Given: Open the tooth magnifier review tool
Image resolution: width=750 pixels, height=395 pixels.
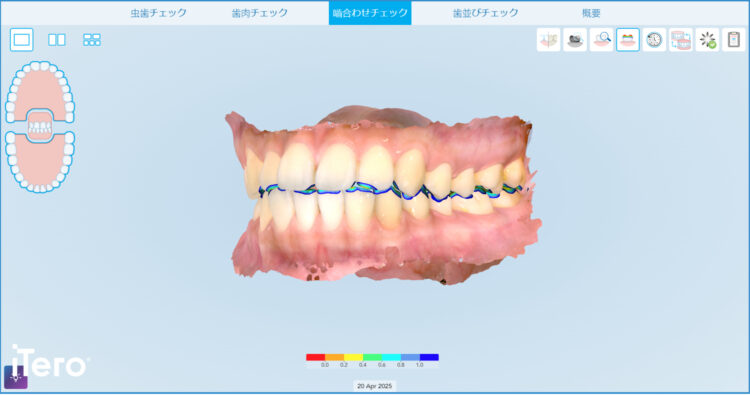Looking at the screenshot, I should (x=601, y=40).
